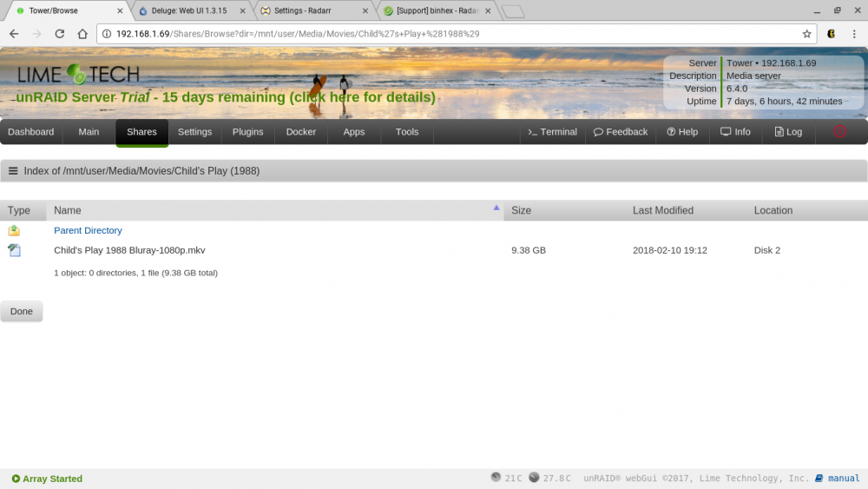This screenshot has height=489, width=868.
Task: Click the red alert notification icon
Action: [x=839, y=132]
